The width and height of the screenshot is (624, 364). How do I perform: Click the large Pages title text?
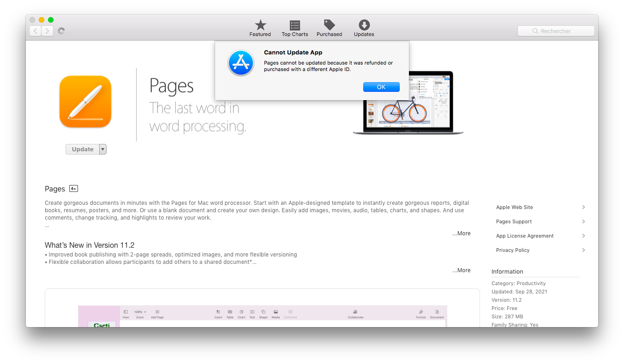click(172, 87)
